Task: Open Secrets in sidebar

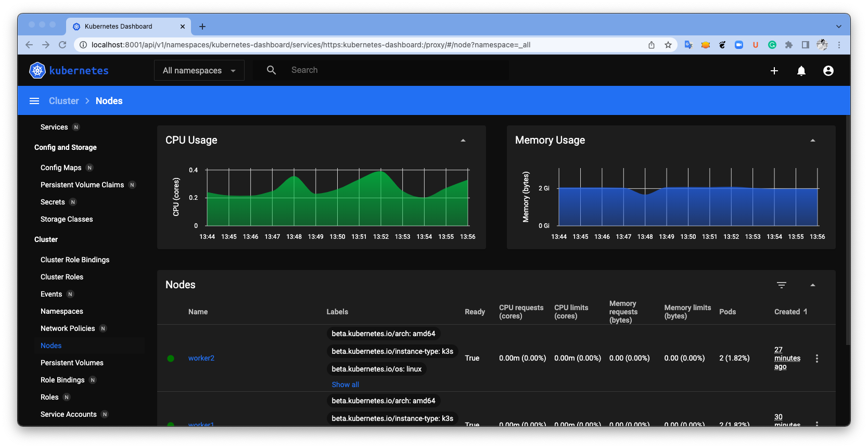Action: (x=53, y=202)
